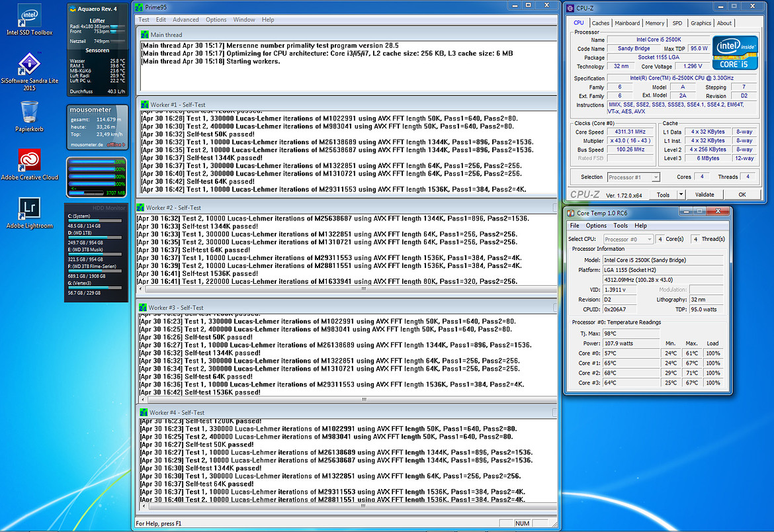Click the "Socket 1155 LGA" package value
This screenshot has height=532, width=774.
click(x=658, y=58)
